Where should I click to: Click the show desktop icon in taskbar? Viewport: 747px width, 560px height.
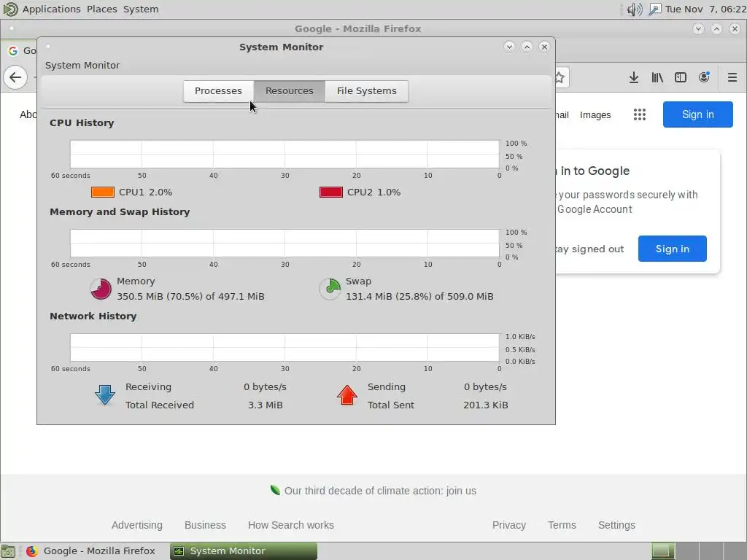[x=8, y=551]
